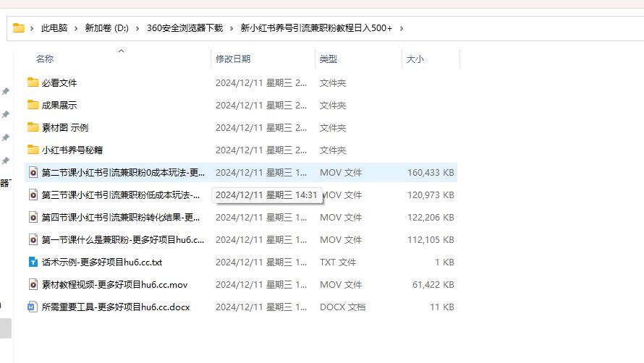Click the 112,105 KB size cell

[x=431, y=240]
